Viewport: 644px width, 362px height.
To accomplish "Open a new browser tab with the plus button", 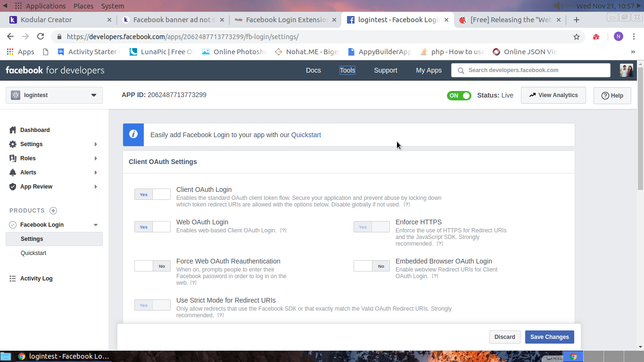I will click(x=576, y=20).
